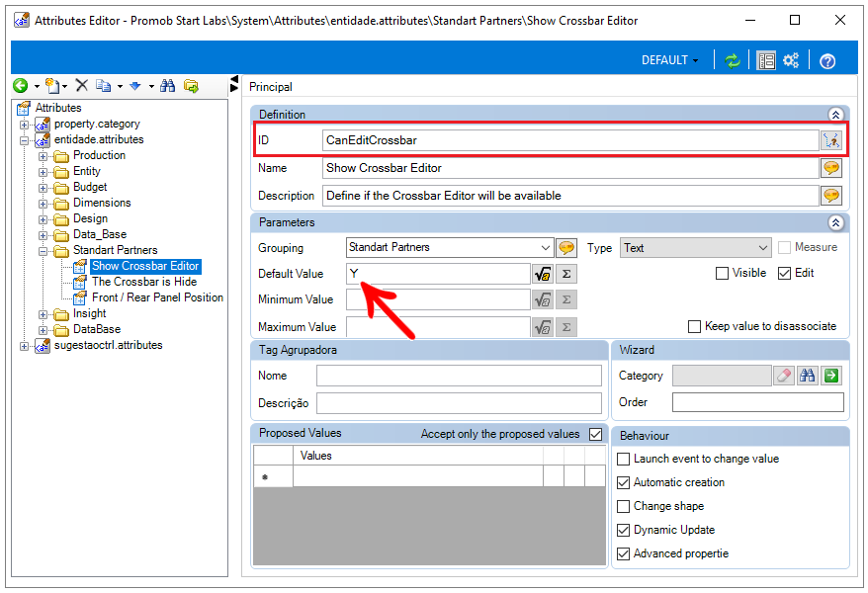The width and height of the screenshot is (868, 593).
Task: Click the folder locate icon in toolbar
Action: 191,86
